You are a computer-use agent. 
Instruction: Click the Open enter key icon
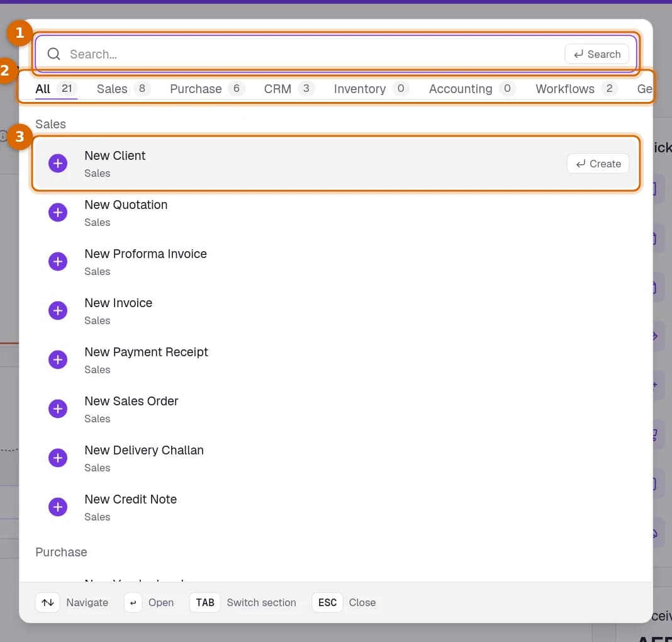133,602
